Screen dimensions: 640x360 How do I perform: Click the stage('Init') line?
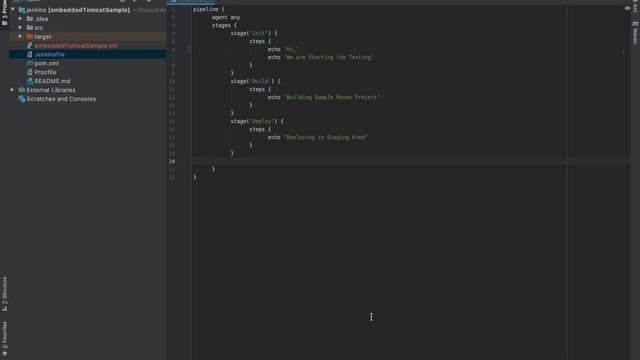pos(253,33)
